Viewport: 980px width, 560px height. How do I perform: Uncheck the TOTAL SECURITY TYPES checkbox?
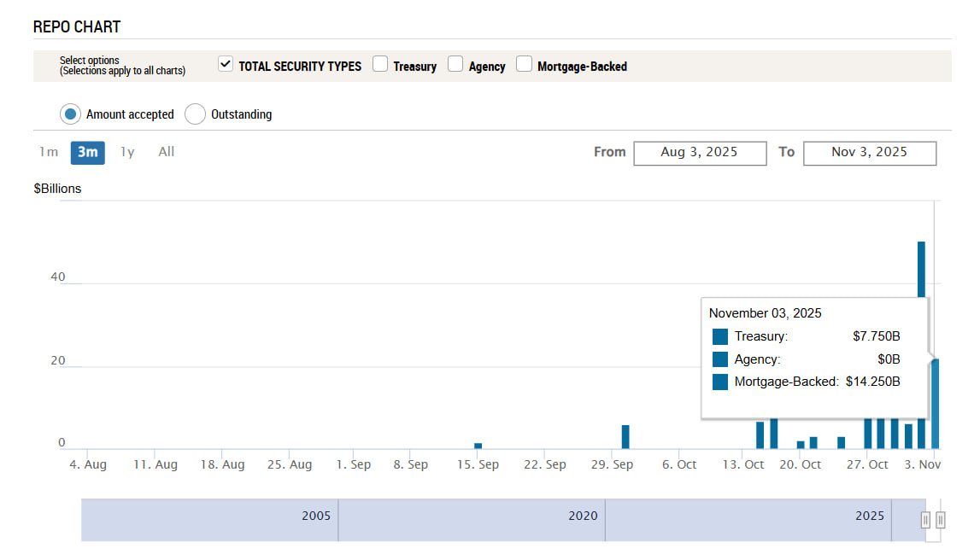tap(226, 64)
